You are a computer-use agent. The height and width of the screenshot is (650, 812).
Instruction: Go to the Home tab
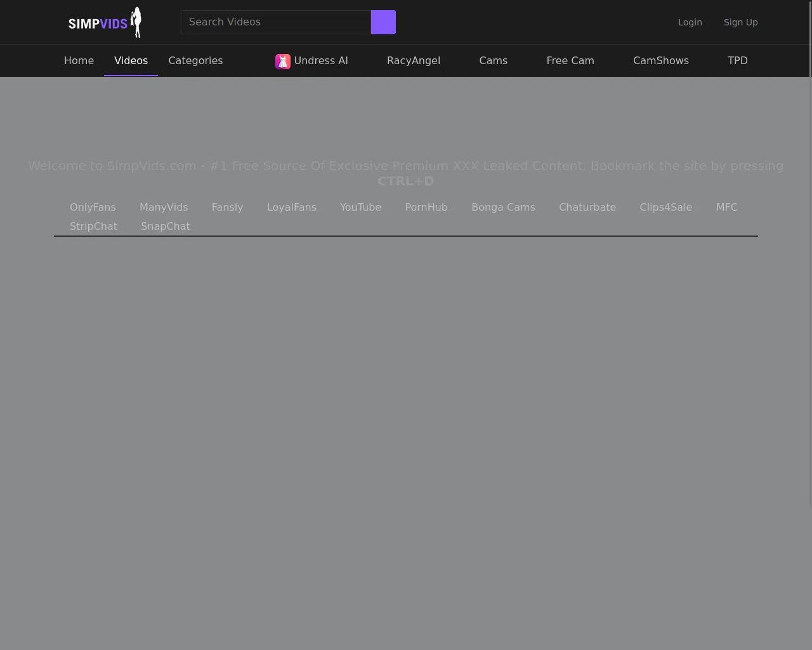[79, 61]
